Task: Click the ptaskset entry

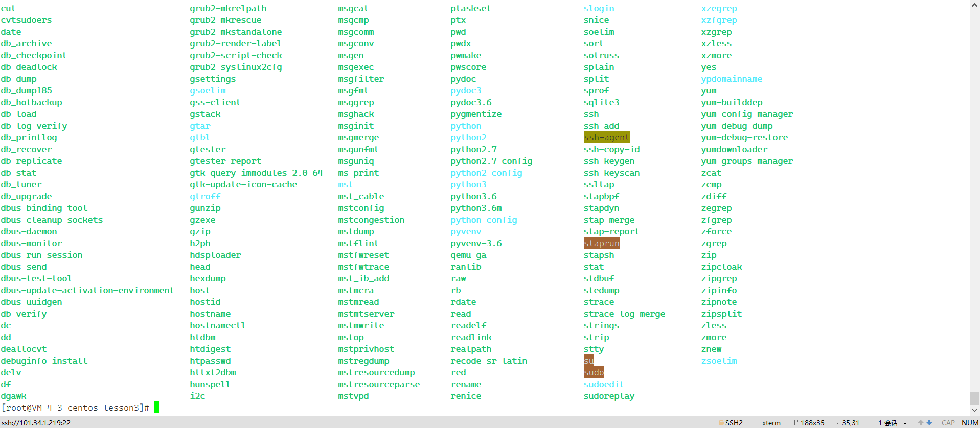Action: click(471, 8)
